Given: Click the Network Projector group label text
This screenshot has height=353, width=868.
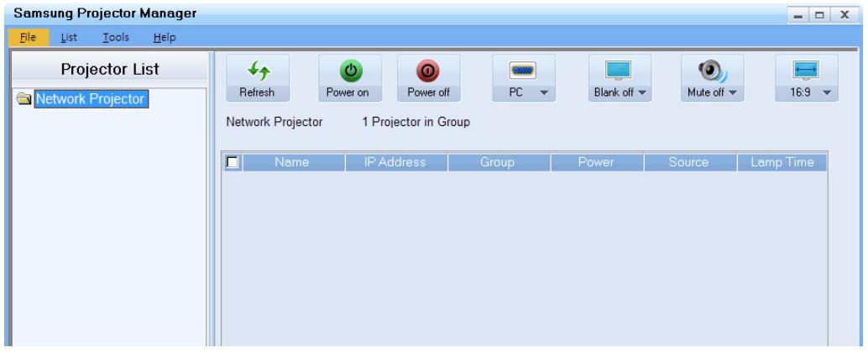Looking at the screenshot, I should tap(274, 122).
